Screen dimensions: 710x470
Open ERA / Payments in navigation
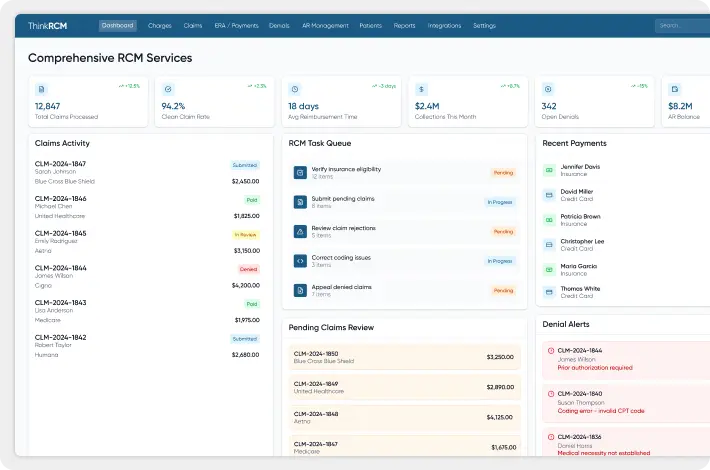point(236,26)
